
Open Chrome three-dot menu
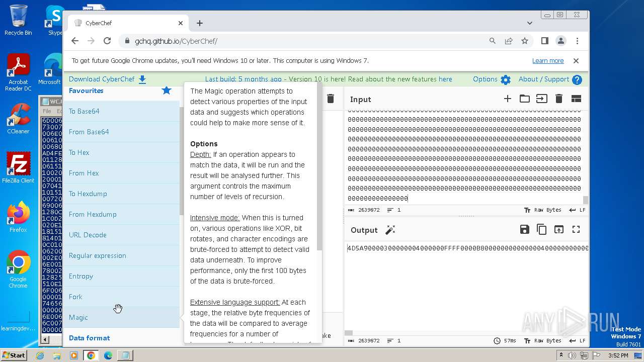point(577,41)
